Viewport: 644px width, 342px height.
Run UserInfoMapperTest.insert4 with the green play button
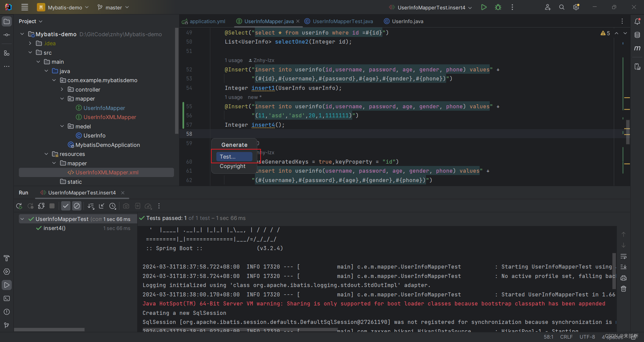pos(484,7)
